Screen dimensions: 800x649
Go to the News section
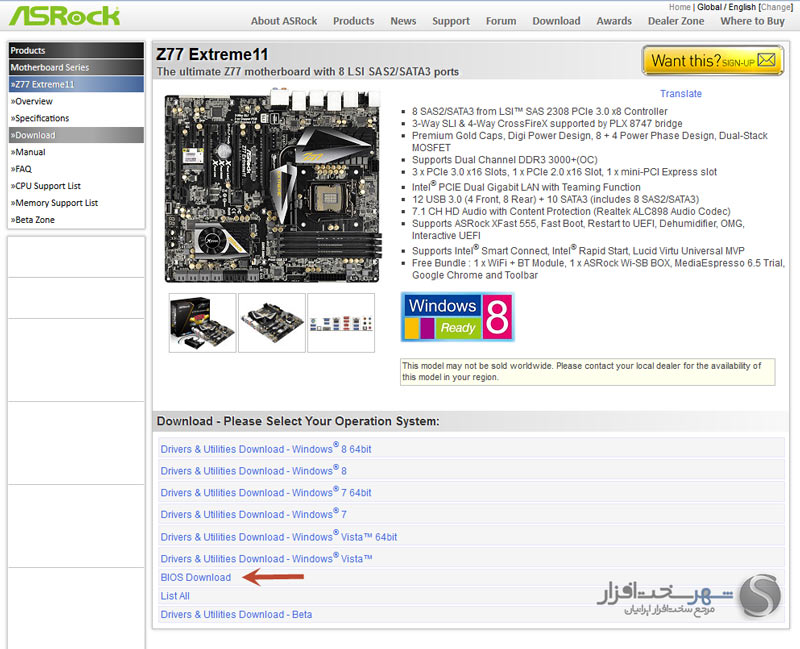(x=403, y=21)
